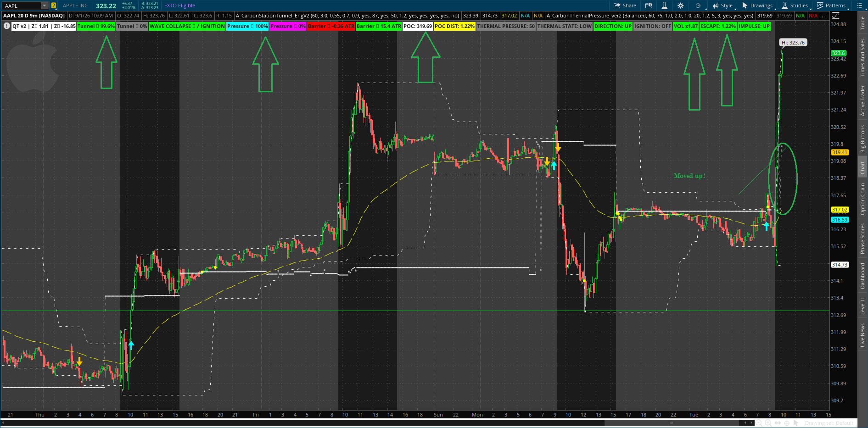Click the yellow 317.02 price axis tag
This screenshot has width=868, height=428.
click(840, 210)
